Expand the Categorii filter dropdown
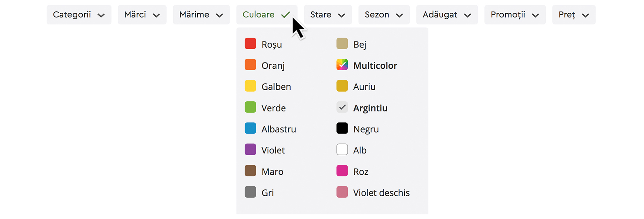Image resolution: width=644 pixels, height=219 pixels. 79,15
